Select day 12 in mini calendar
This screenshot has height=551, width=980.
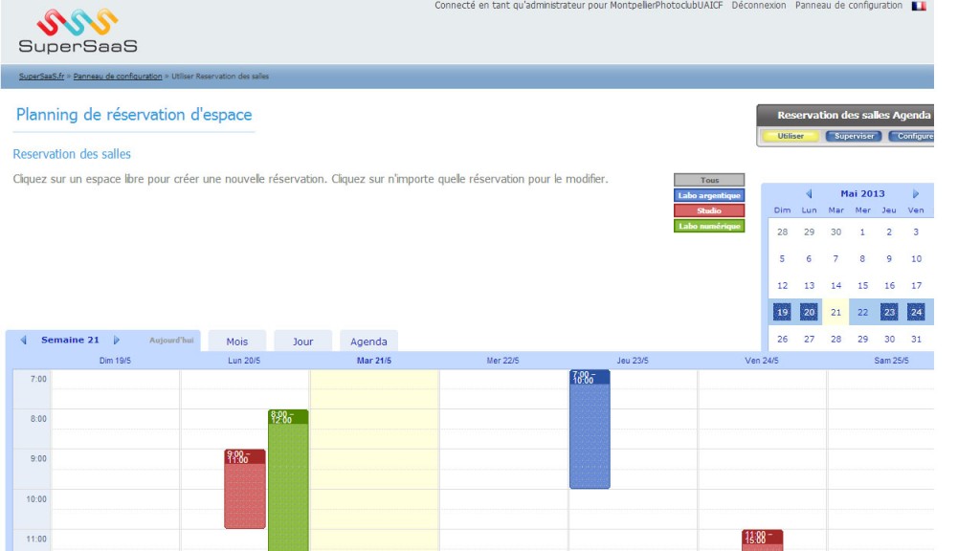point(782,285)
